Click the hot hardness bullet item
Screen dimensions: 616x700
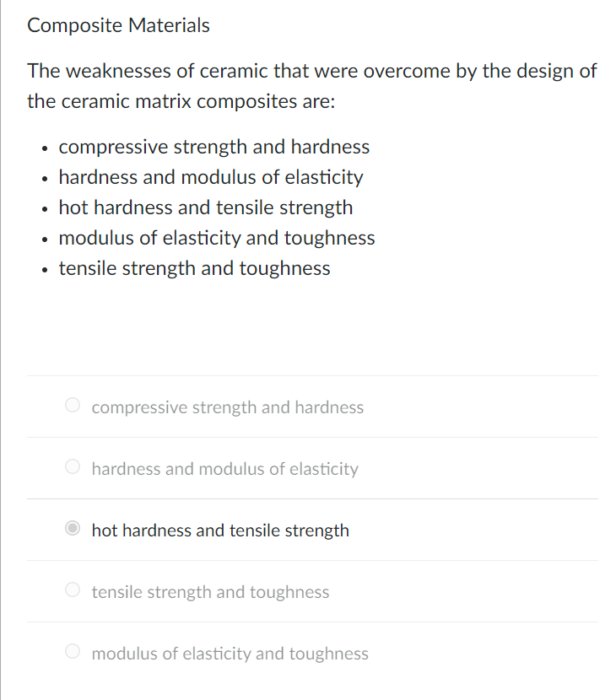206,207
